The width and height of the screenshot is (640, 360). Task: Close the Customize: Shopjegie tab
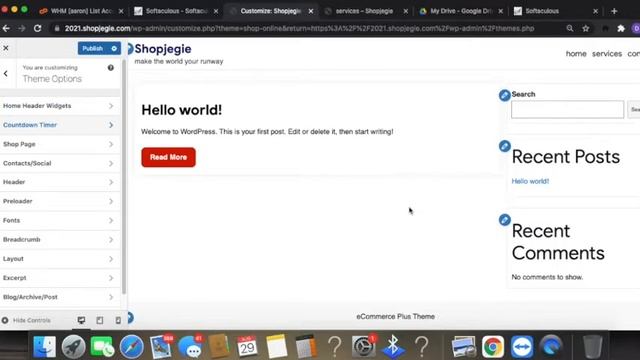[311, 11]
